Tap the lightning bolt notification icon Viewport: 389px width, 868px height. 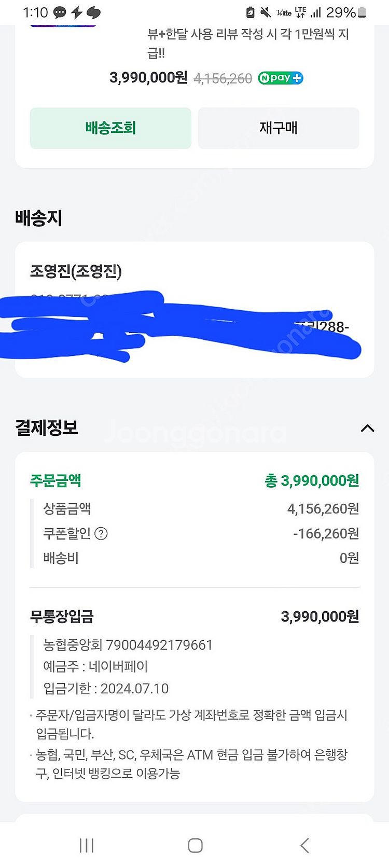(77, 12)
